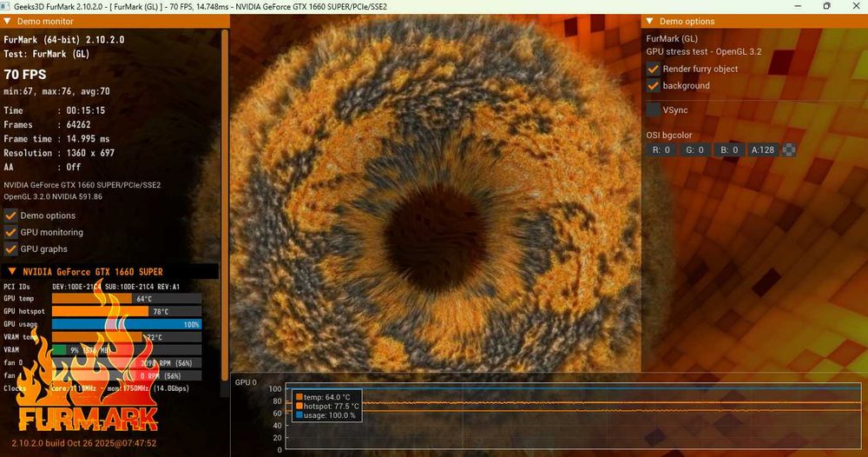
Task: Collapse the NVIDIA GeForce GTX 1660 SUPER section
Action: [x=11, y=271]
